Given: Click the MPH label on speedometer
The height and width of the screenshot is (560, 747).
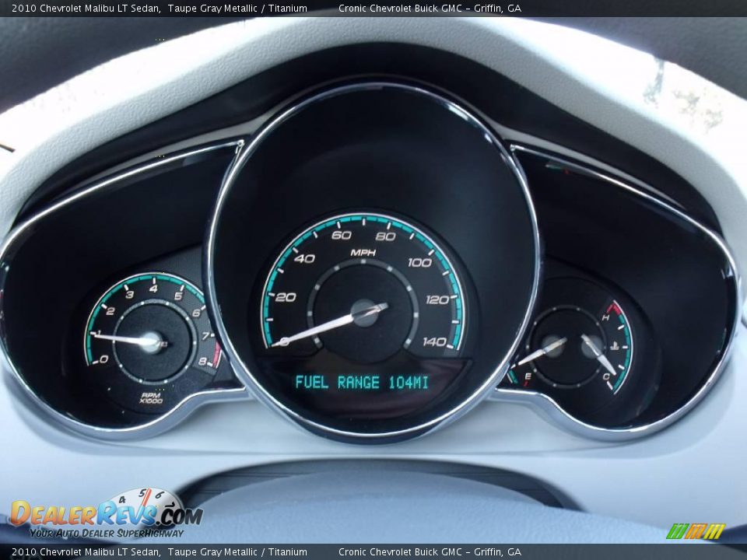Looking at the screenshot, I should point(363,252).
